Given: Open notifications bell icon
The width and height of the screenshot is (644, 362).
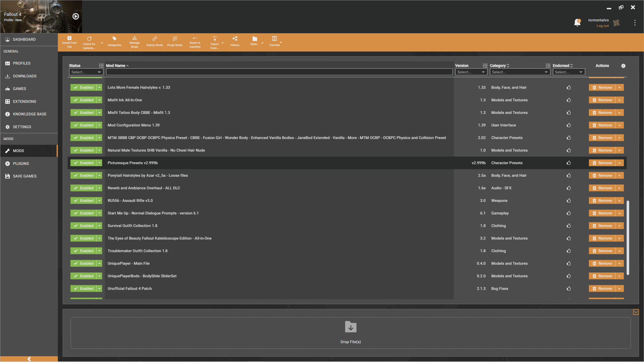Looking at the screenshot, I should tap(577, 22).
